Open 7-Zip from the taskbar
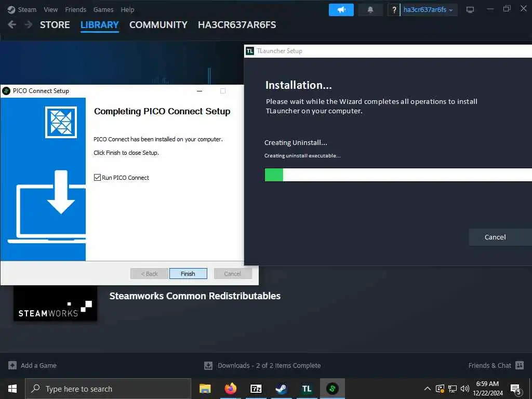532x399 pixels. (x=256, y=389)
